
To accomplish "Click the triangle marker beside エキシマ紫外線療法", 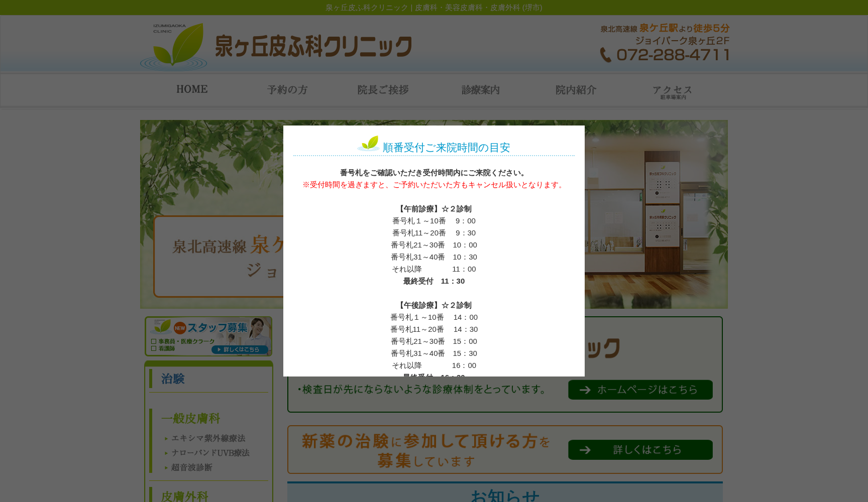I will tap(166, 438).
